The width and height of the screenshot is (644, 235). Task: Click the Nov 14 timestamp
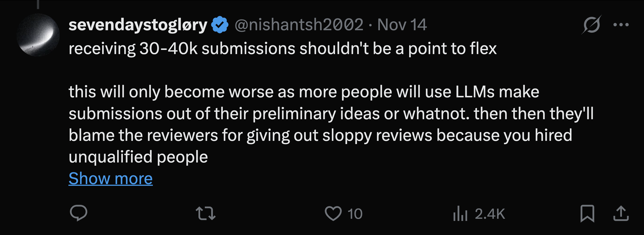[x=402, y=25]
